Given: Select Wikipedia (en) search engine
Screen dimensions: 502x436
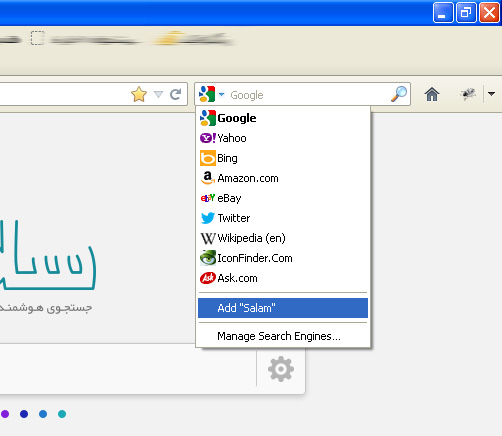Looking at the screenshot, I should click(x=283, y=238).
